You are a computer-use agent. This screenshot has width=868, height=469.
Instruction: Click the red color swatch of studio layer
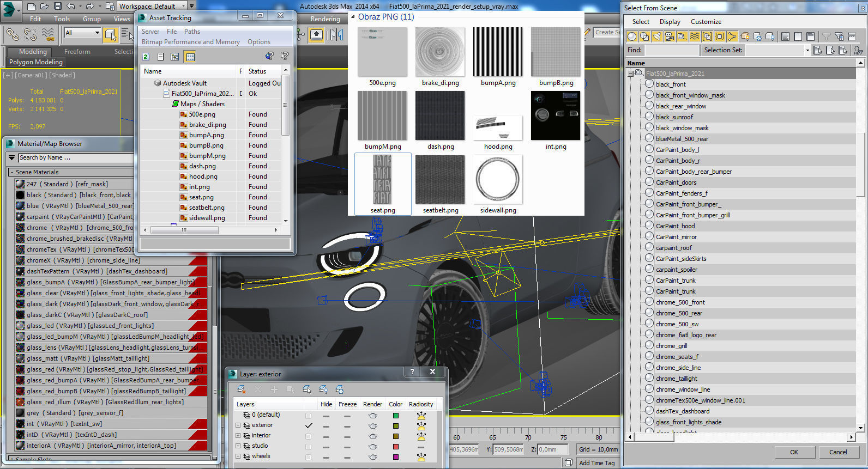(x=396, y=446)
